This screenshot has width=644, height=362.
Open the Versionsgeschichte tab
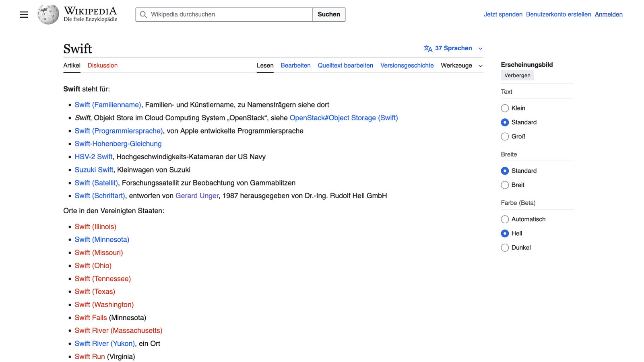pyautogui.click(x=407, y=66)
